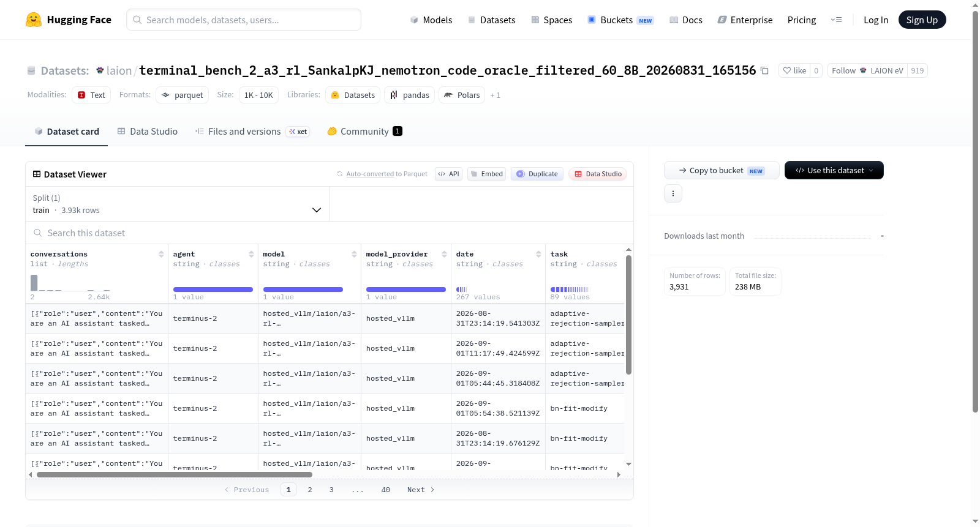The height and width of the screenshot is (527, 980).
Task: Go to Datasets in the navigation
Action: [x=492, y=20]
